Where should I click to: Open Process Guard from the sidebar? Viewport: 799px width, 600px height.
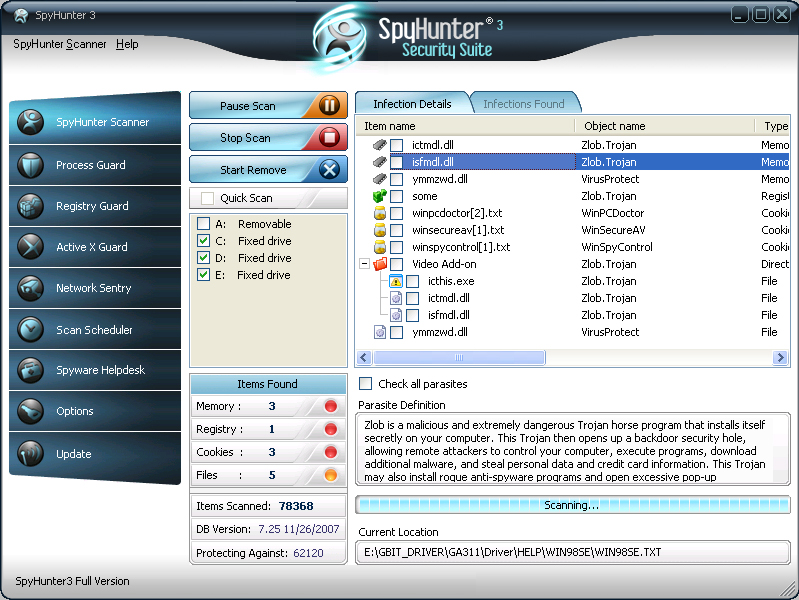[x=90, y=165]
